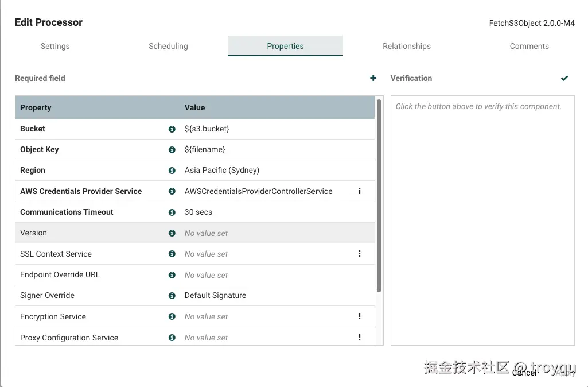Image resolution: width=588 pixels, height=387 pixels.
Task: Click info icon beside Communications Timeout
Action: (x=172, y=212)
